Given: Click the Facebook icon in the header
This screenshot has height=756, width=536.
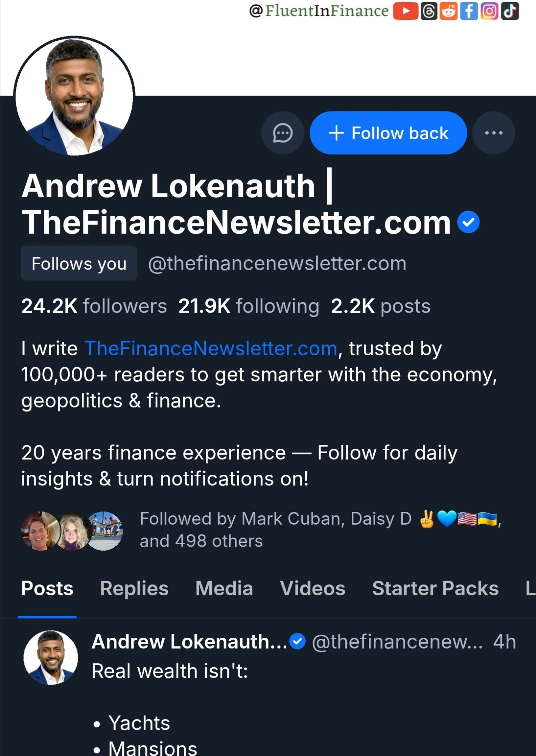Looking at the screenshot, I should pyautogui.click(x=469, y=11).
